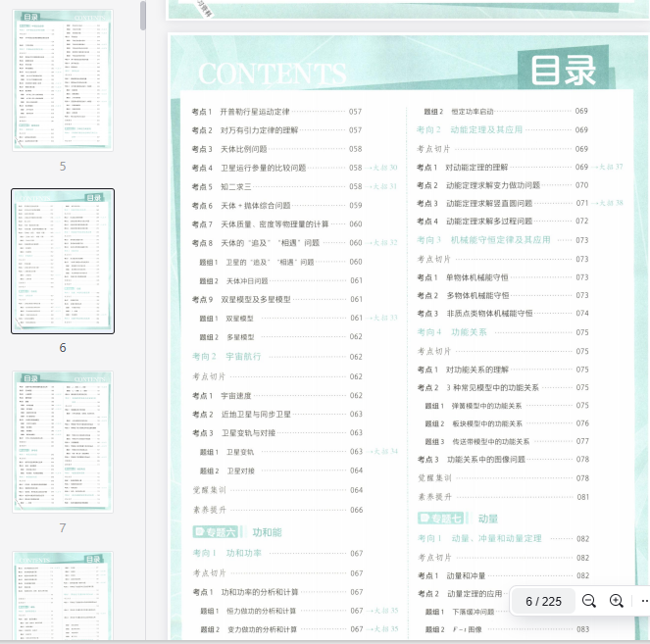650x644 pixels.
Task: Click the 觉醒集训 entry on page 064
Action: 210,490
